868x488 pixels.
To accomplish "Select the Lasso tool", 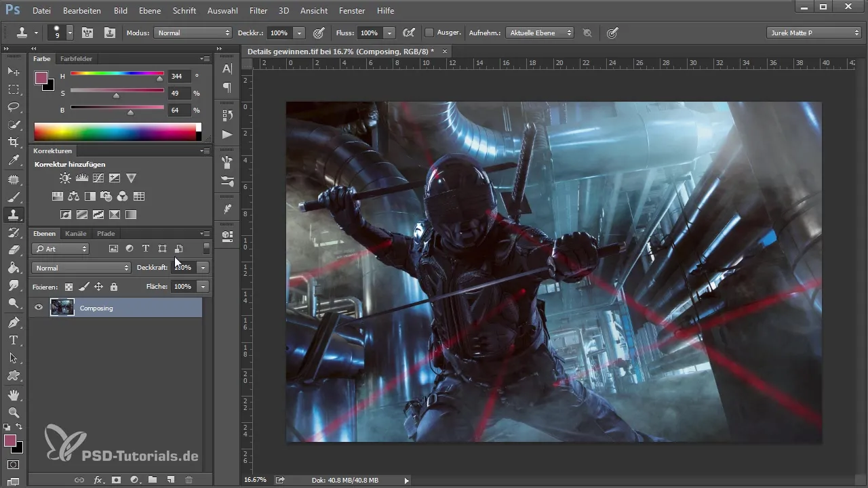I will (14, 107).
